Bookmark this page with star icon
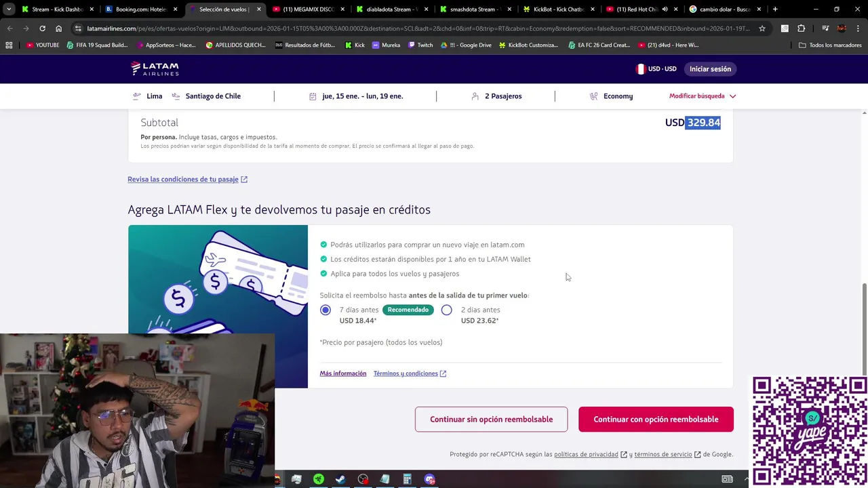The width and height of the screenshot is (868, 488). 762,28
